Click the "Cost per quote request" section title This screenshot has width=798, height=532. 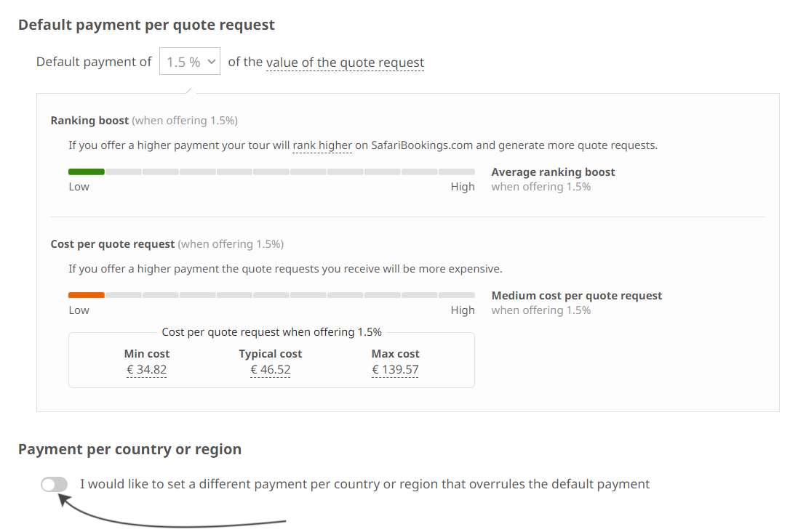113,244
